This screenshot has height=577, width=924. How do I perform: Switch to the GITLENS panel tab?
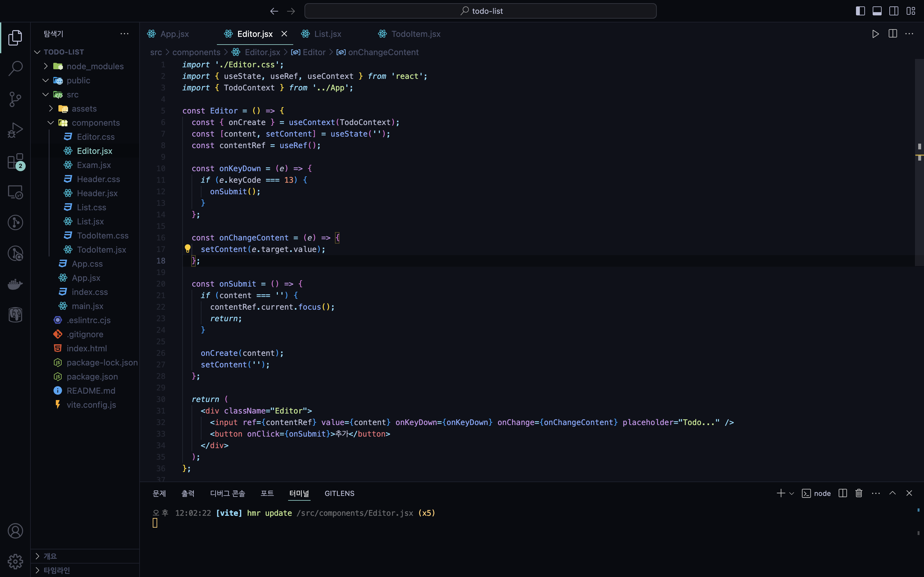click(339, 493)
